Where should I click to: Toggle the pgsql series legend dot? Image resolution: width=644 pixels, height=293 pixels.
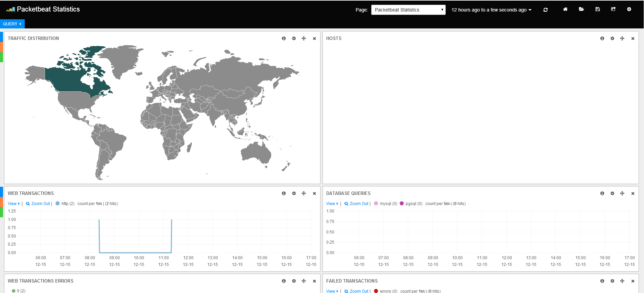[x=402, y=204]
